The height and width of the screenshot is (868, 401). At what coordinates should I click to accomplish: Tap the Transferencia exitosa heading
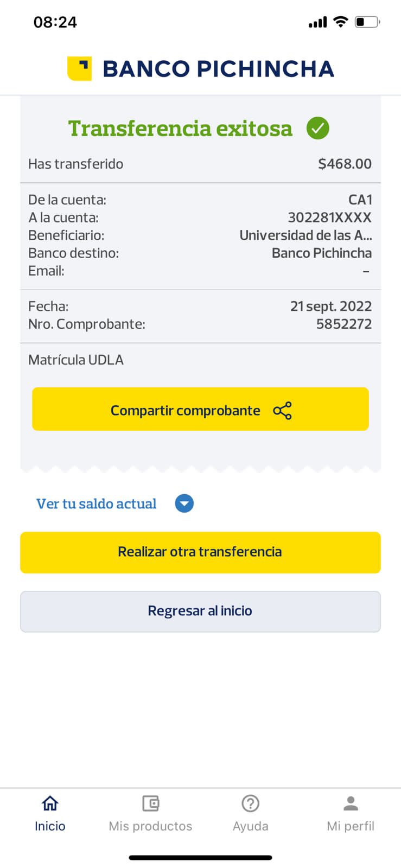[x=180, y=129]
